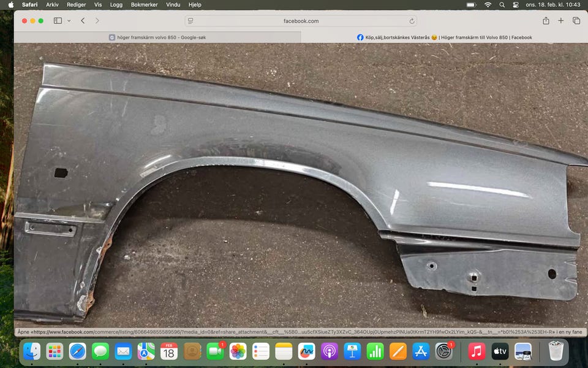The image size is (588, 368).
Task: Click the Wi-Fi status icon
Action: [x=488, y=4]
